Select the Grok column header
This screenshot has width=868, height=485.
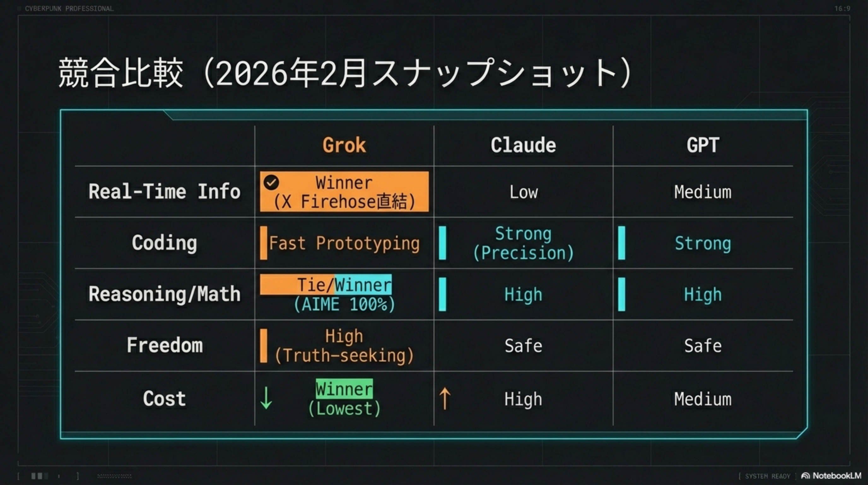344,145
